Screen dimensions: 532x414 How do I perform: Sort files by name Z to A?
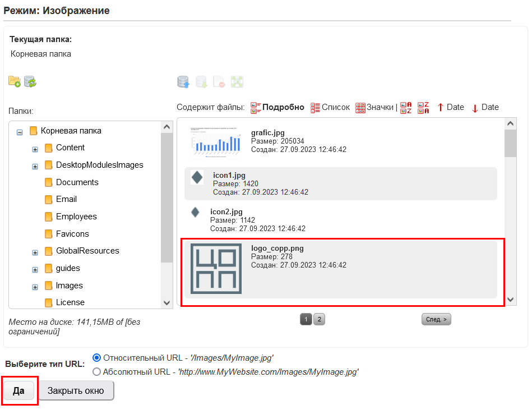click(424, 108)
